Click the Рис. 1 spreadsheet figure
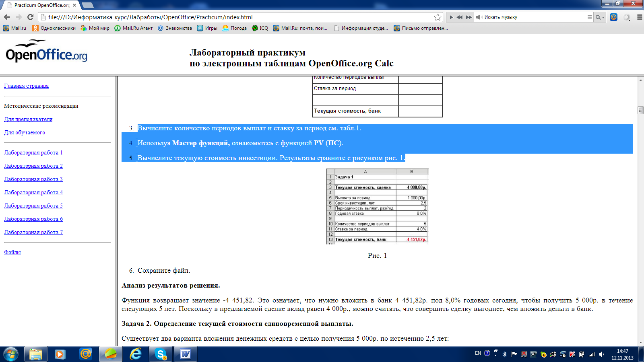Screen dimensions: 644x362 pyautogui.click(x=377, y=206)
